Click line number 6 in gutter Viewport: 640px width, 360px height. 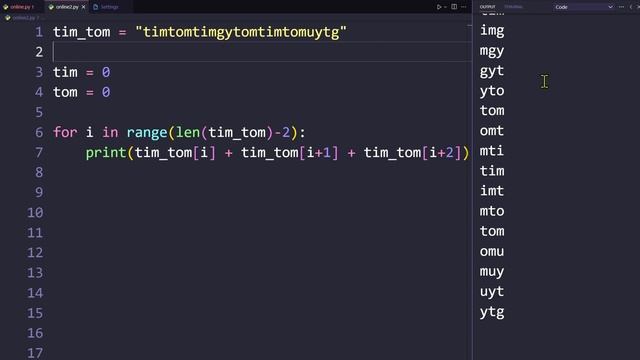pyautogui.click(x=39, y=132)
